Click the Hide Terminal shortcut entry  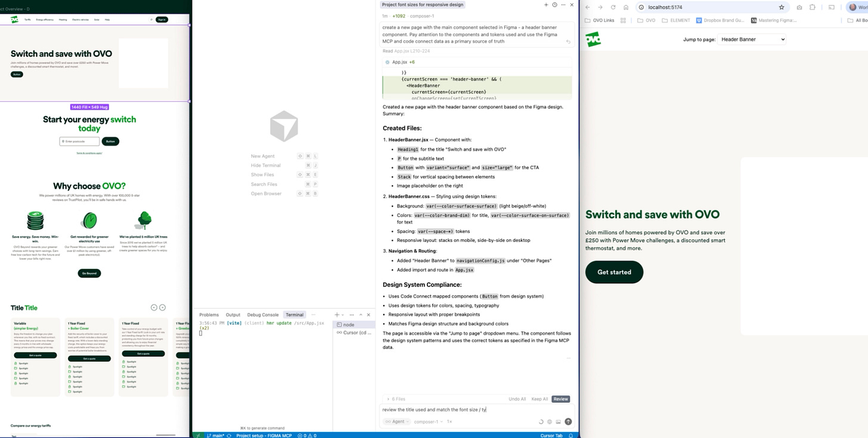[284, 165]
